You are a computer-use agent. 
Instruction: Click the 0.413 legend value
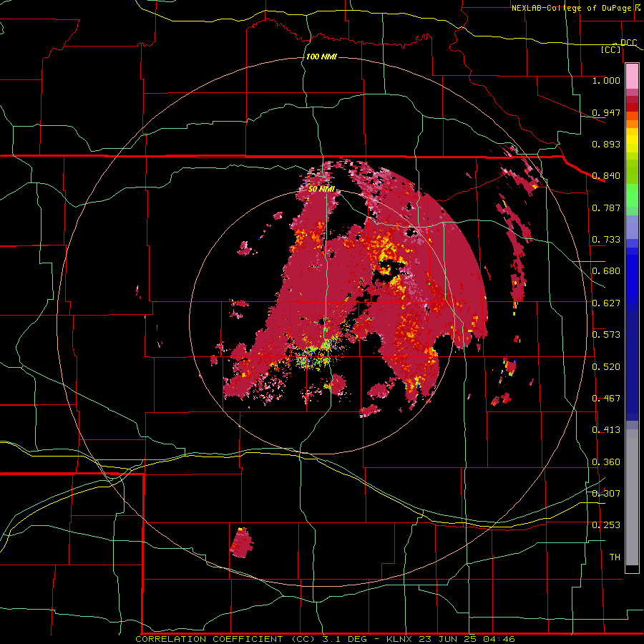click(x=606, y=430)
